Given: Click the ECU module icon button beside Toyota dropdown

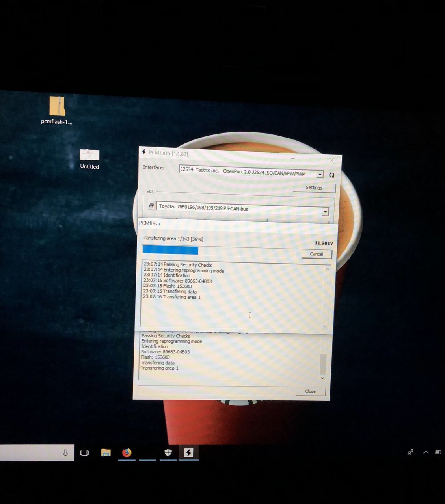Looking at the screenshot, I should point(151,206).
